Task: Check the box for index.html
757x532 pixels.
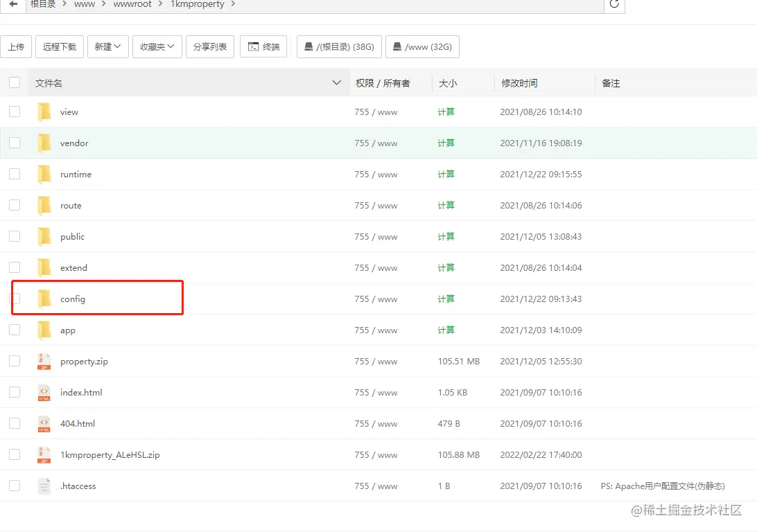Action: pos(15,392)
